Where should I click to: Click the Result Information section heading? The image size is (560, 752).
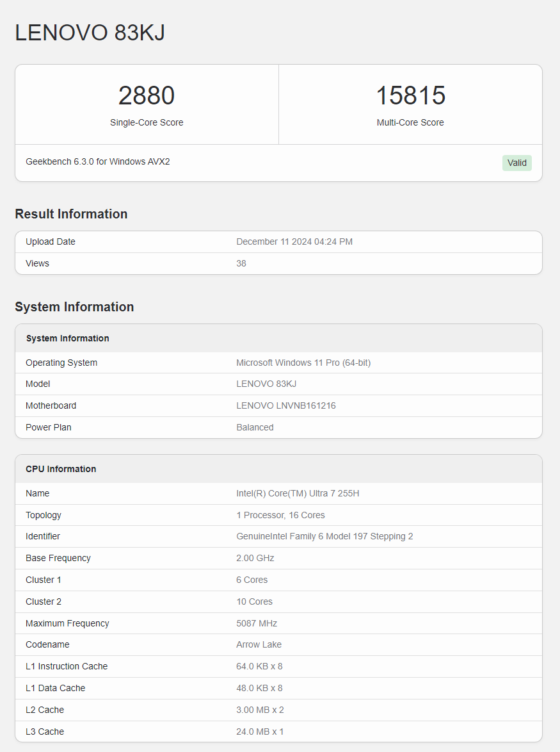click(71, 214)
